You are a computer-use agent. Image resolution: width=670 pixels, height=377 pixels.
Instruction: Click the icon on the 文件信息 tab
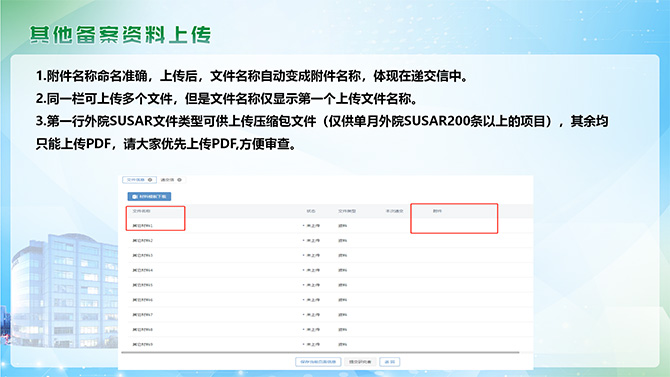tap(150, 180)
